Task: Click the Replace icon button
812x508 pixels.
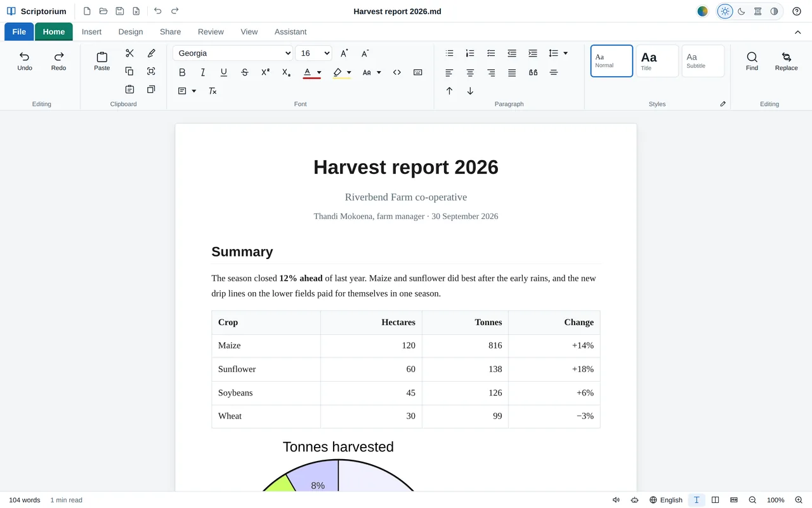Action: 786,61
